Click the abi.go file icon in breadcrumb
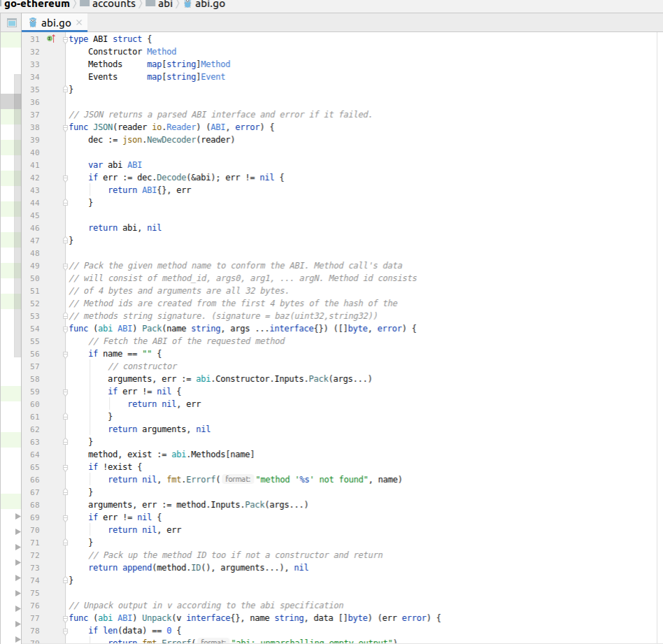The image size is (663, 644). pos(187,3)
